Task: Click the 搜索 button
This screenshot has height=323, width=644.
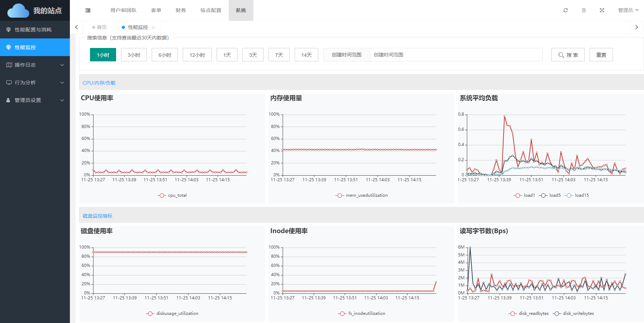Action: point(568,55)
